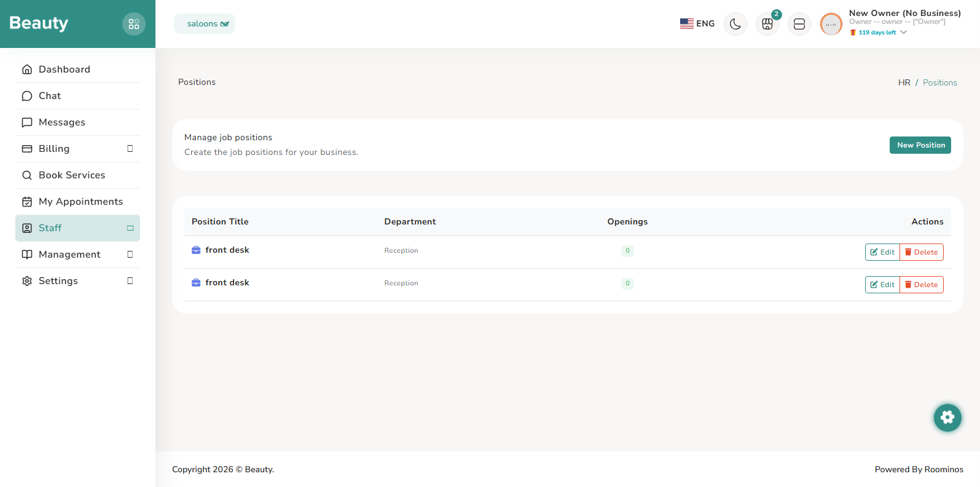Click Management book icon
The image size is (980, 487).
(x=27, y=255)
